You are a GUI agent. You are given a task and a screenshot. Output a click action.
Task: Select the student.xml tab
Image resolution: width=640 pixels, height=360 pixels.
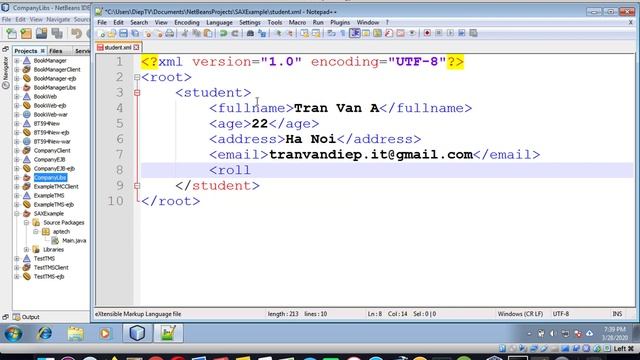pos(118,48)
